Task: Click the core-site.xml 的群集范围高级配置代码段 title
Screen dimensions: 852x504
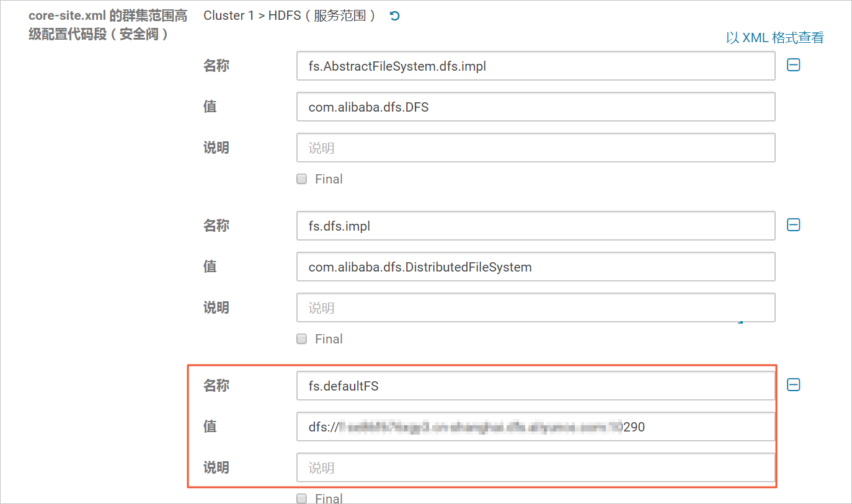Action: click(x=108, y=25)
